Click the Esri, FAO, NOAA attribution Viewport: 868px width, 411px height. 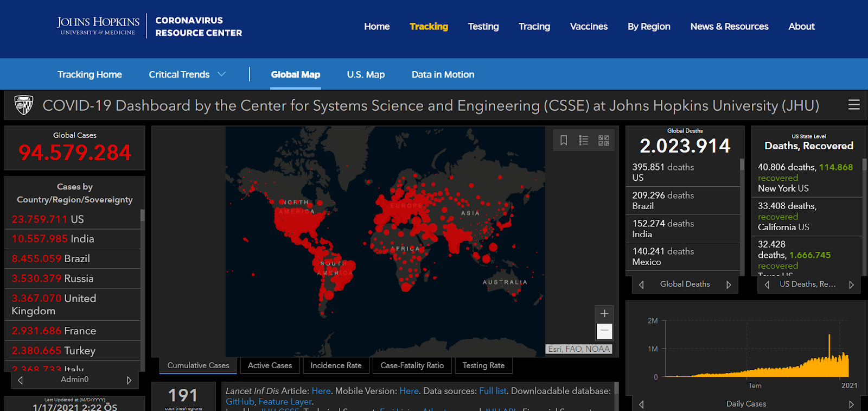(579, 349)
